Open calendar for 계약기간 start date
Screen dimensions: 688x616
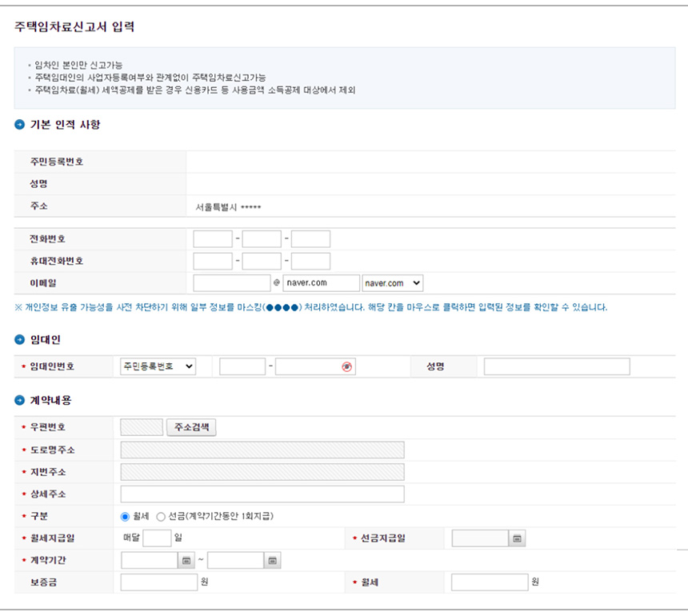click(x=188, y=558)
